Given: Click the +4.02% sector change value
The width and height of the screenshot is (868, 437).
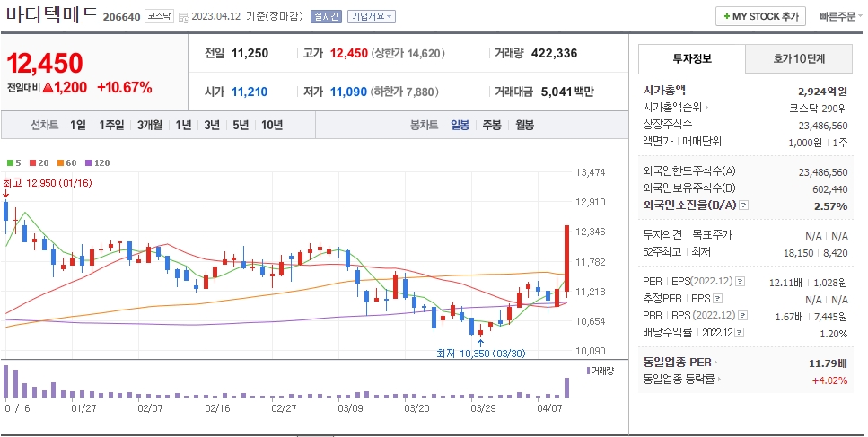Looking at the screenshot, I should tap(829, 380).
